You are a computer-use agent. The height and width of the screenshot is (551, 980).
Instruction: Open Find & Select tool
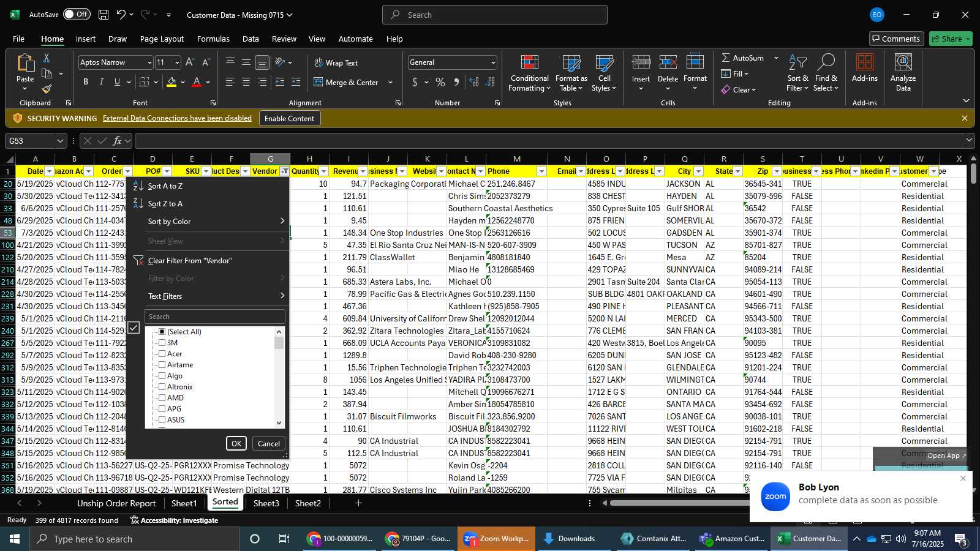click(x=826, y=73)
